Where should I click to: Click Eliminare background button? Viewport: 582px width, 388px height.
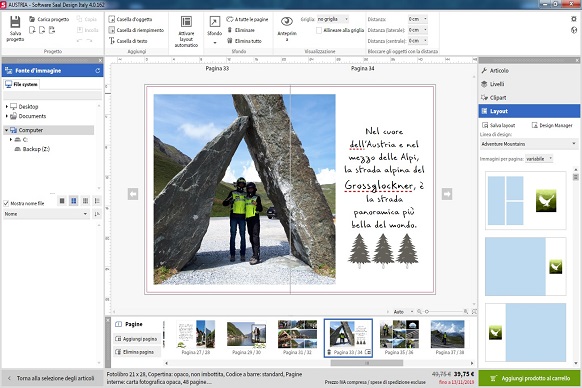[x=241, y=30]
